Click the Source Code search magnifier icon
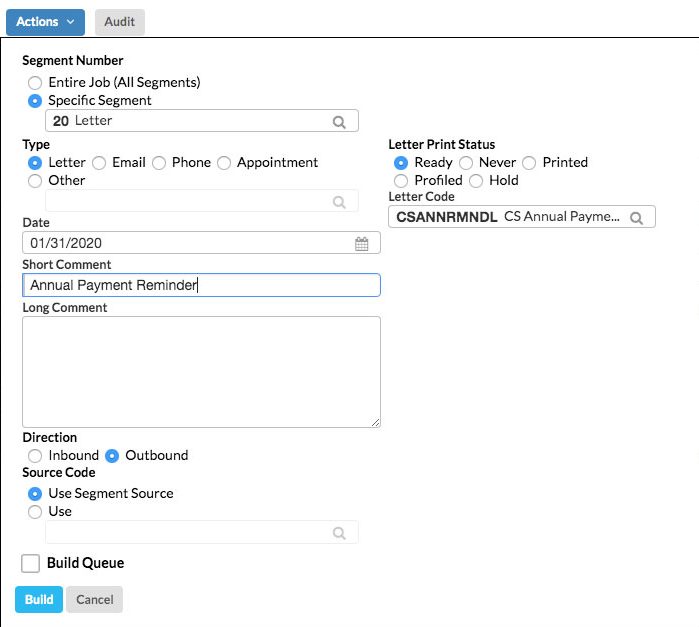This screenshot has width=699, height=627. click(339, 533)
